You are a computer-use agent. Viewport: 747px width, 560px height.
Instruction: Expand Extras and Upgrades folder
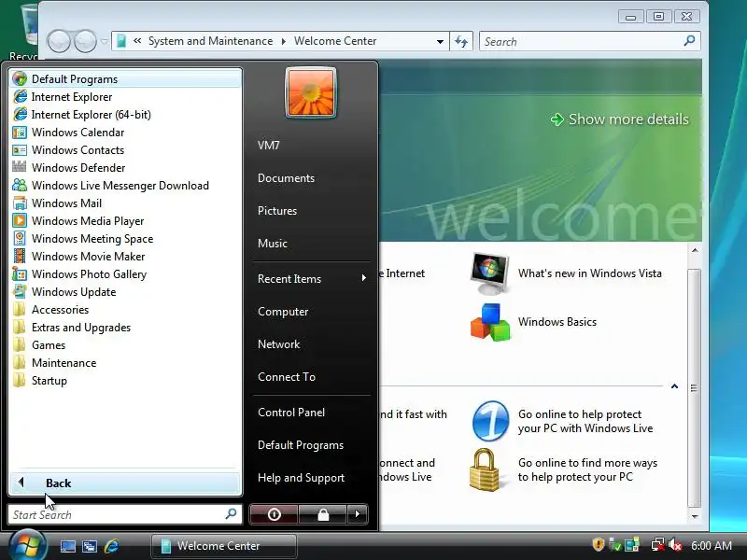click(126, 328)
